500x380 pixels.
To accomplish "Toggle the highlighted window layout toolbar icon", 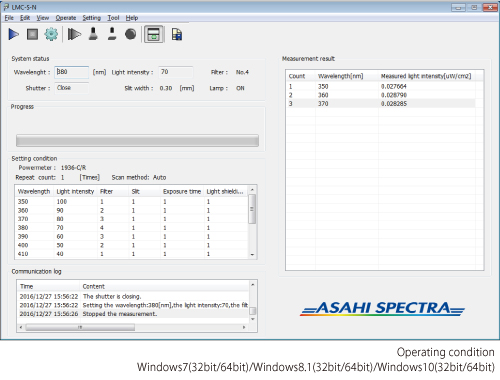I will (154, 34).
